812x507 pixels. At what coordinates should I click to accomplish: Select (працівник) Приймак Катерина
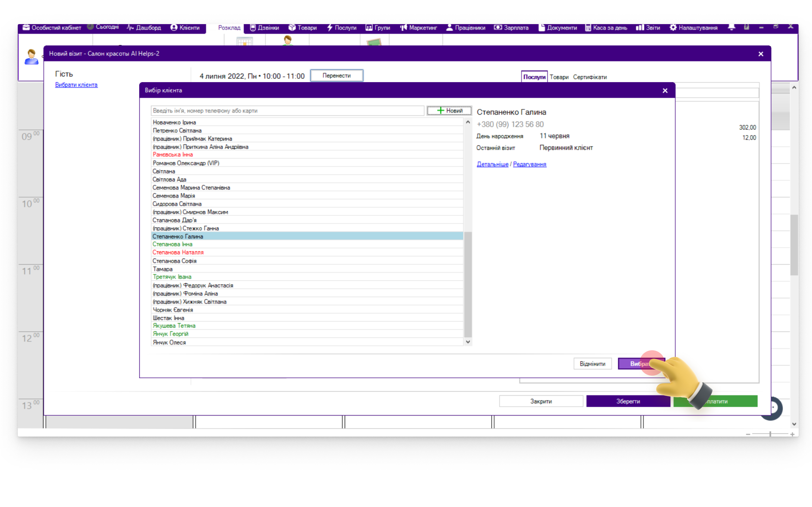(x=307, y=138)
